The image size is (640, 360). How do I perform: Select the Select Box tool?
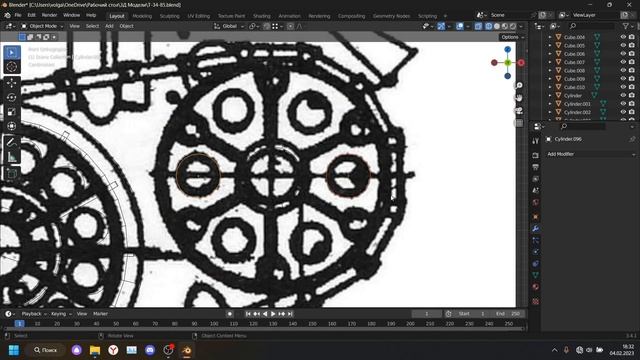click(12, 53)
